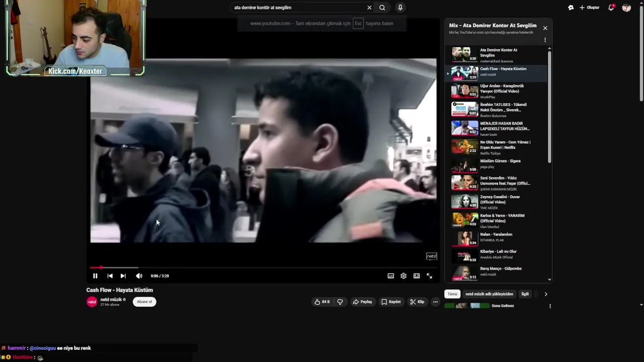Open the Sonu Gelmez video options menu

pos(550,306)
